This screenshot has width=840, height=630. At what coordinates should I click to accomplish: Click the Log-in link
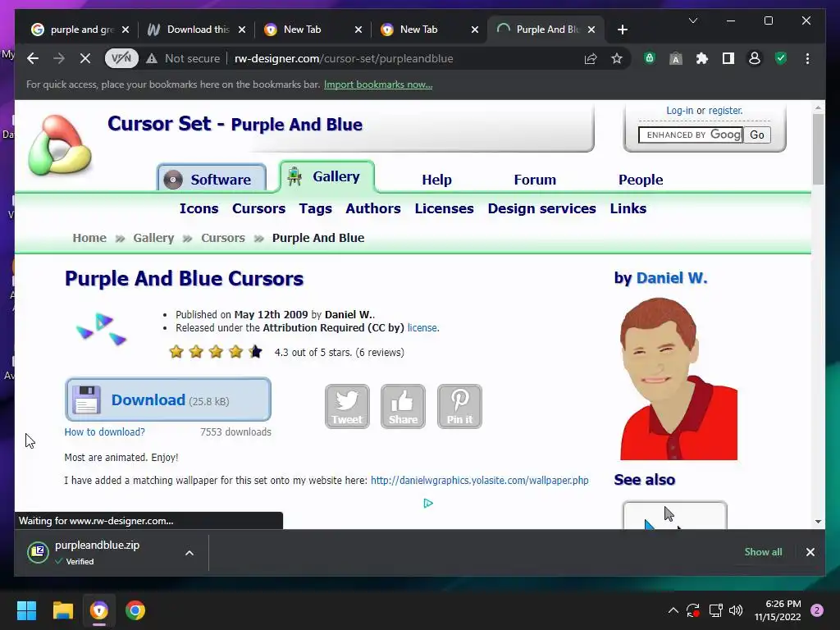679,111
